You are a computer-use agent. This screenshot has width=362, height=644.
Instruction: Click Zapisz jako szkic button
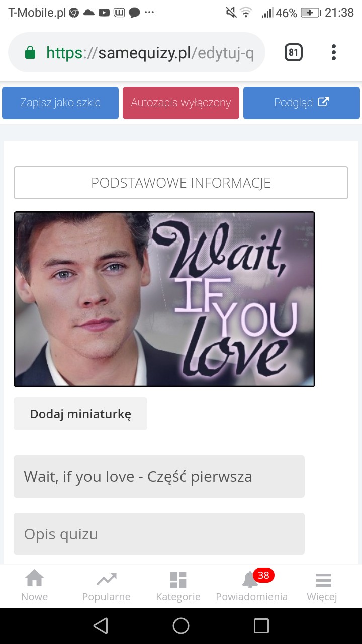[60, 103]
